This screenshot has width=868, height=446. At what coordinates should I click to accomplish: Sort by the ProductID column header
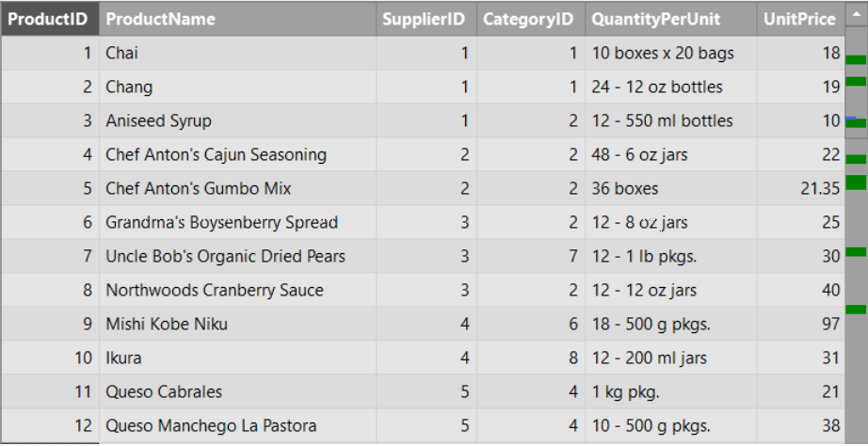tap(50, 19)
